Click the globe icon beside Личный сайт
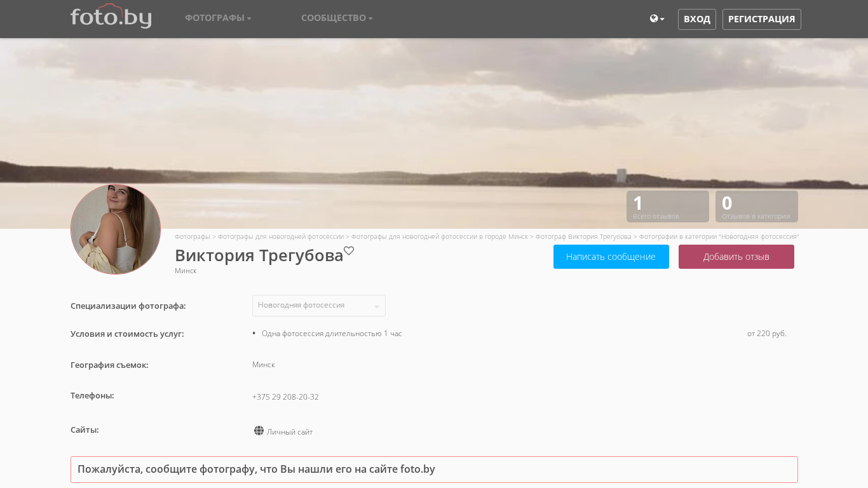The width and height of the screenshot is (868, 488). [x=259, y=431]
